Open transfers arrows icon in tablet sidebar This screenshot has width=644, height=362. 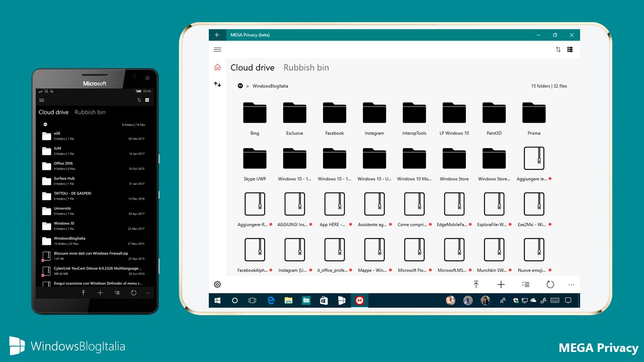(x=217, y=84)
